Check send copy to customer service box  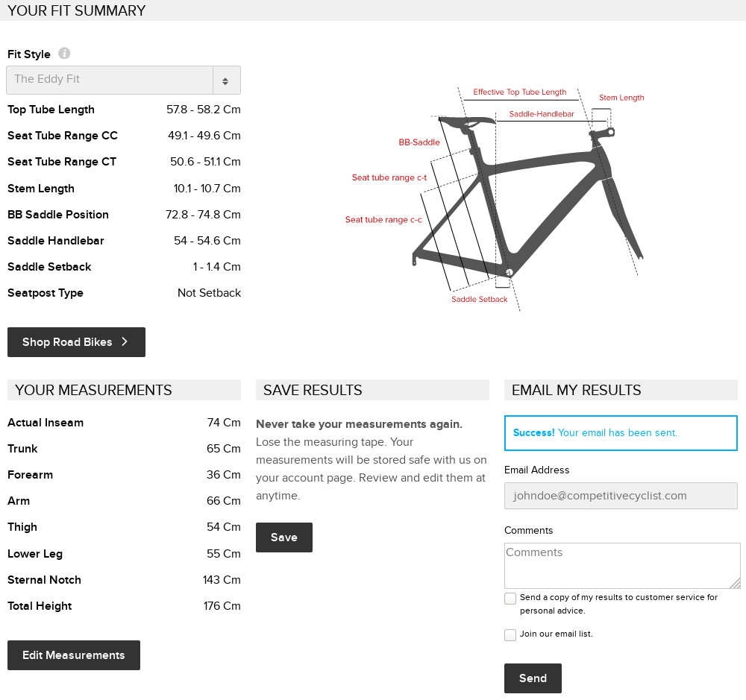(510, 599)
